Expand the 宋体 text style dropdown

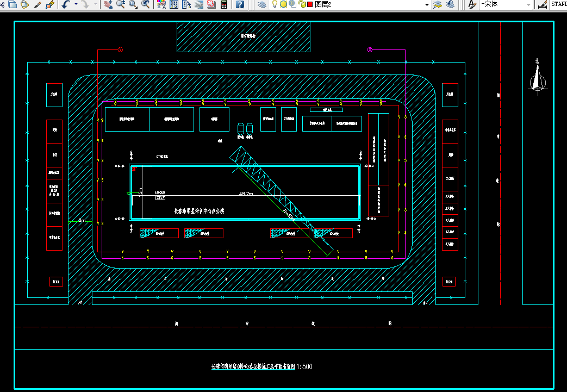[528, 5]
